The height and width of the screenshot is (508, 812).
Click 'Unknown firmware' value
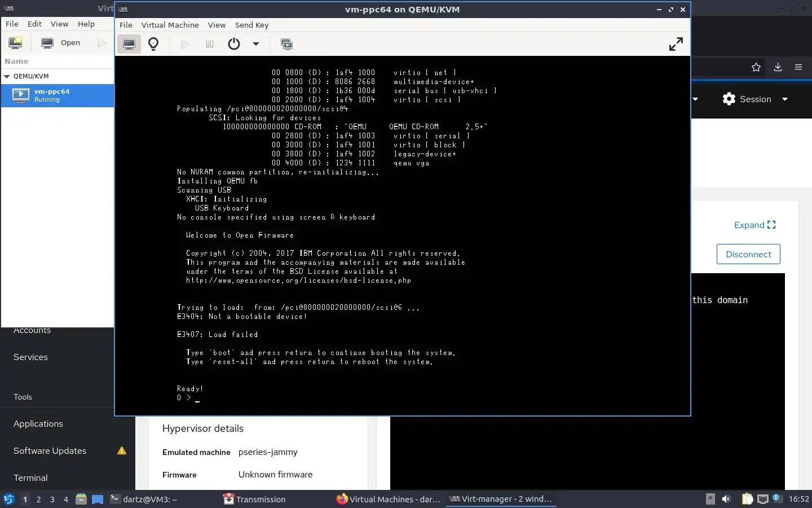coord(275,475)
